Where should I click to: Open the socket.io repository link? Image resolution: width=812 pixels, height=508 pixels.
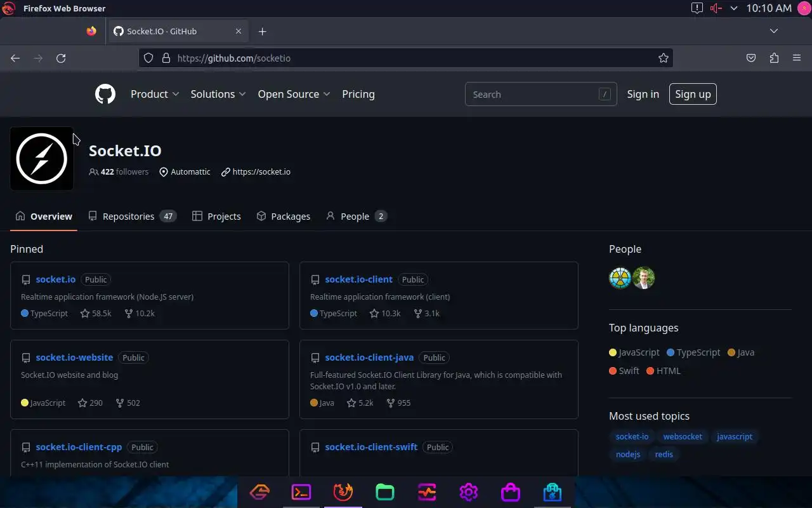(x=56, y=279)
